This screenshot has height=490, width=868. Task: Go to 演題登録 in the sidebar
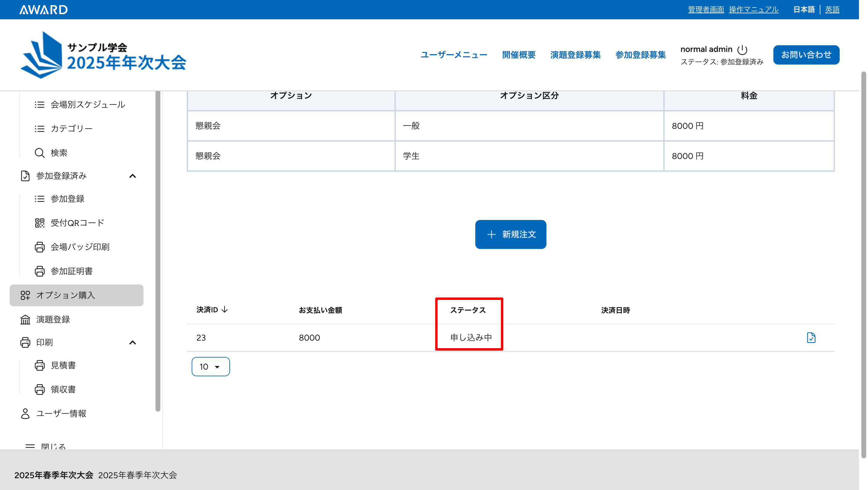[x=53, y=319]
